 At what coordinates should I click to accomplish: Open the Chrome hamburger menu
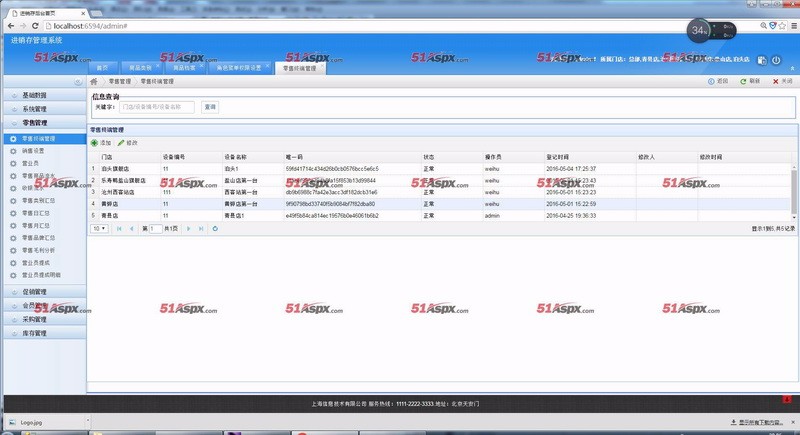tap(794, 25)
